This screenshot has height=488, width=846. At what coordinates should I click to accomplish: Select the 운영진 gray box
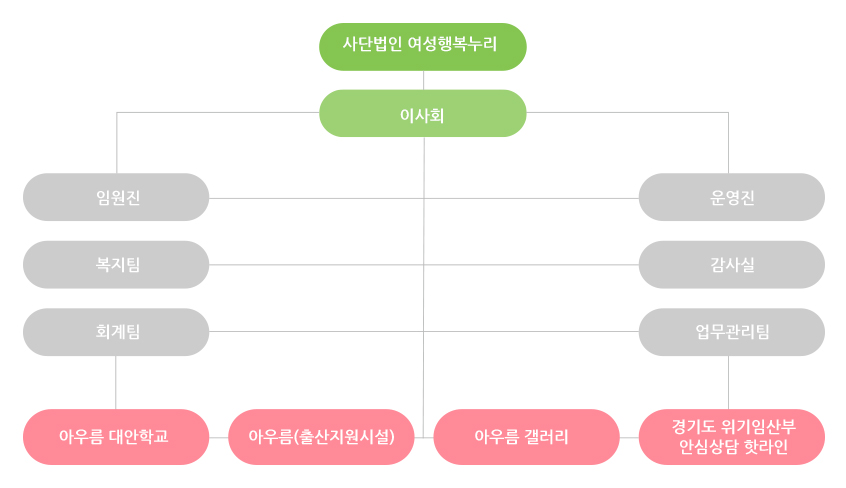pos(732,197)
